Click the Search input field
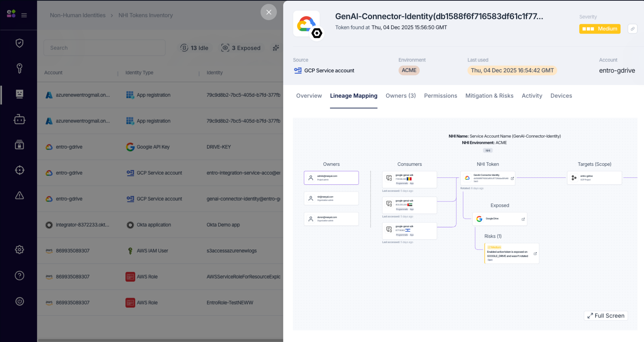The image size is (644, 342). click(104, 48)
